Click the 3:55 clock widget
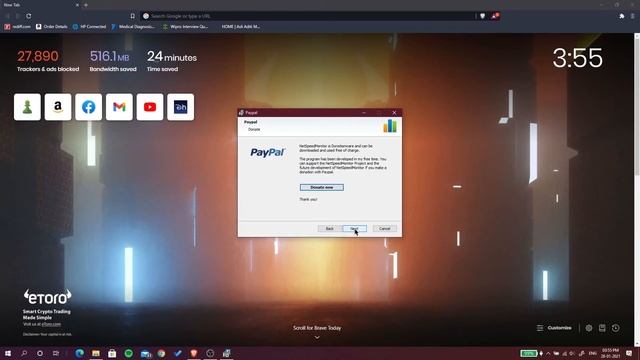This screenshot has height=360, width=640. click(577, 58)
